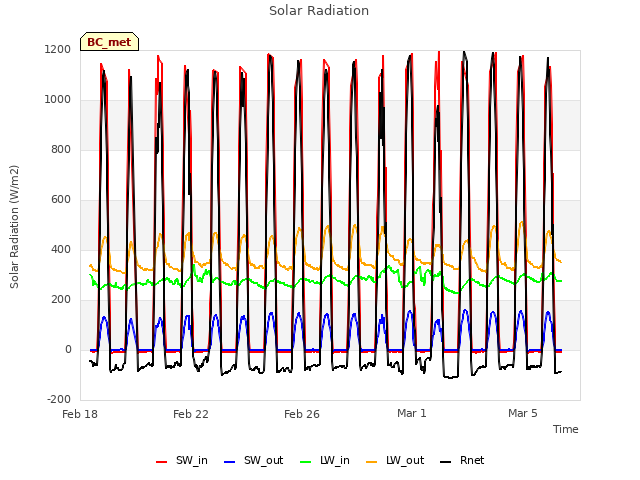
Task: Select the Solar Radiation chart title
Action: (319, 11)
